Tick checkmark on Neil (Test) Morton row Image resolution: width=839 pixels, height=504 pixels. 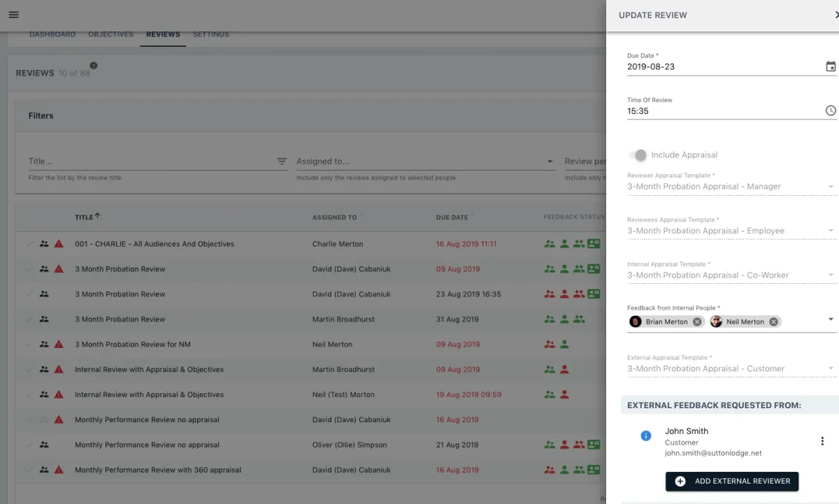(x=29, y=395)
